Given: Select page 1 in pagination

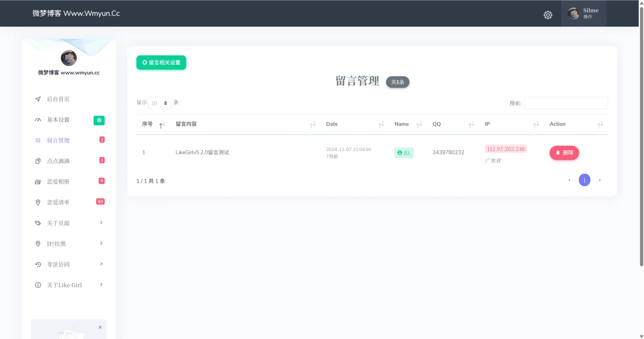Looking at the screenshot, I should 584,180.
